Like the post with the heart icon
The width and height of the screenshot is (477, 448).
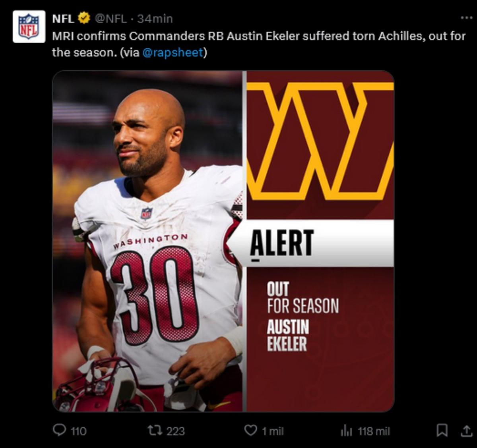[250, 431]
